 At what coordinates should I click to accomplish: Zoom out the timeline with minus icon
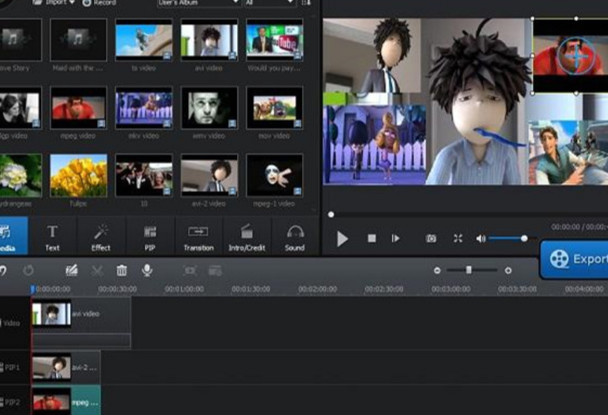click(x=437, y=270)
